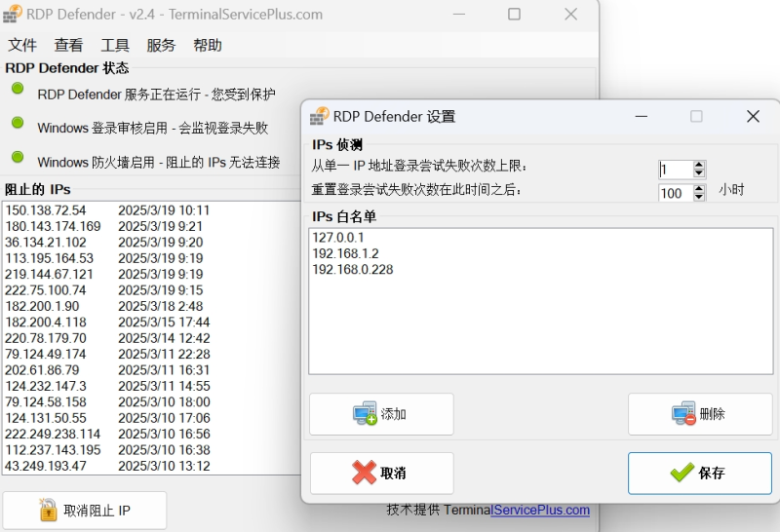Select whitelist entry 192.168.0.228
This screenshot has height=532, width=780.
click(353, 270)
